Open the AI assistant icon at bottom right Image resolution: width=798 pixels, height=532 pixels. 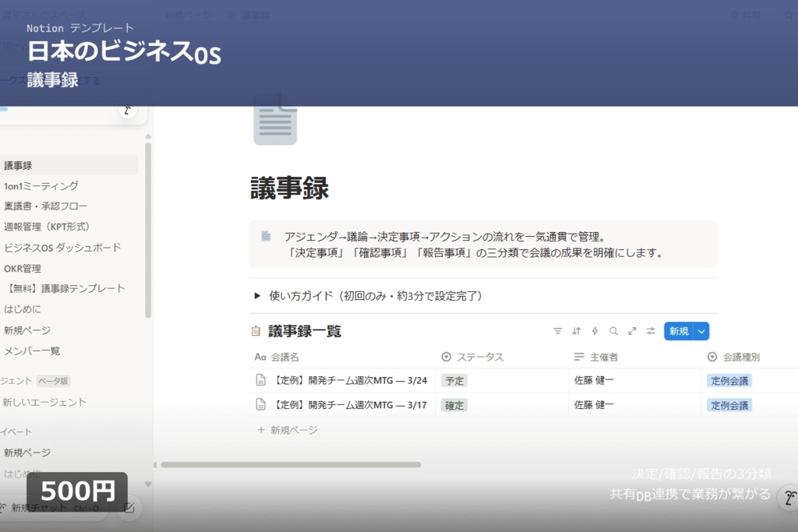click(x=789, y=497)
